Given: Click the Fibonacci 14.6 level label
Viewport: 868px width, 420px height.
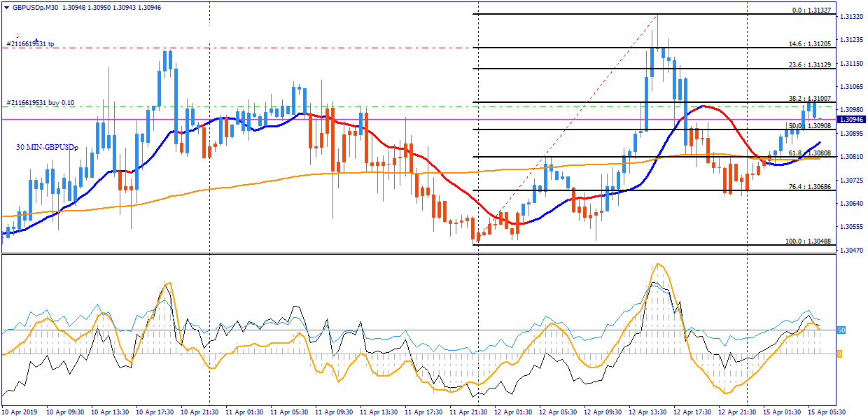Looking at the screenshot, I should (x=809, y=43).
